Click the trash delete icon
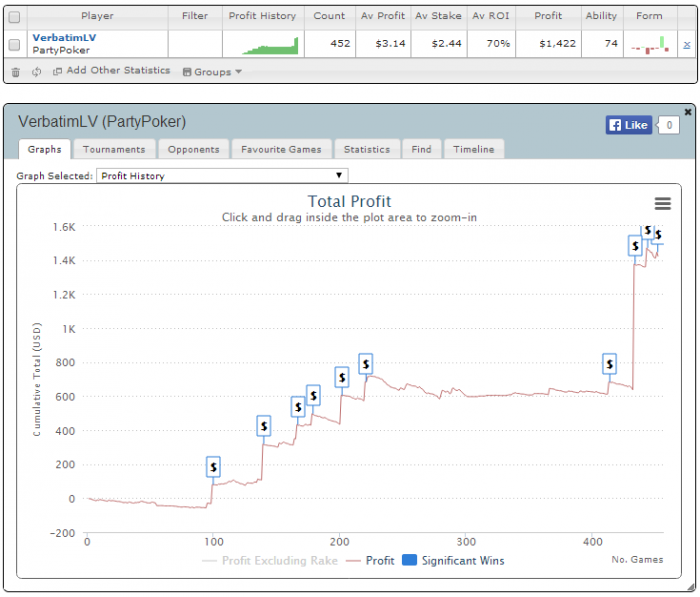The height and width of the screenshot is (597, 700). coord(15,72)
